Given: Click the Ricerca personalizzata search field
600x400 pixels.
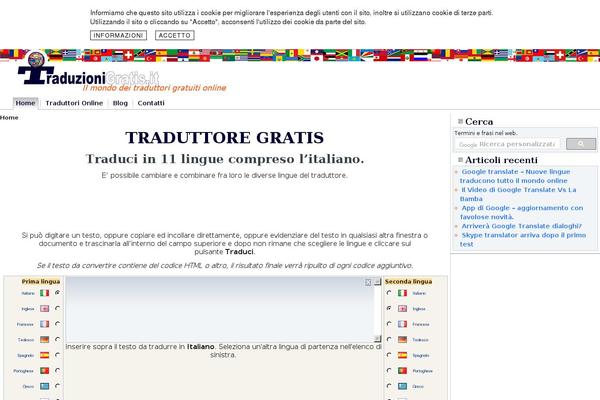Looking at the screenshot, I should pyautogui.click(x=509, y=144).
